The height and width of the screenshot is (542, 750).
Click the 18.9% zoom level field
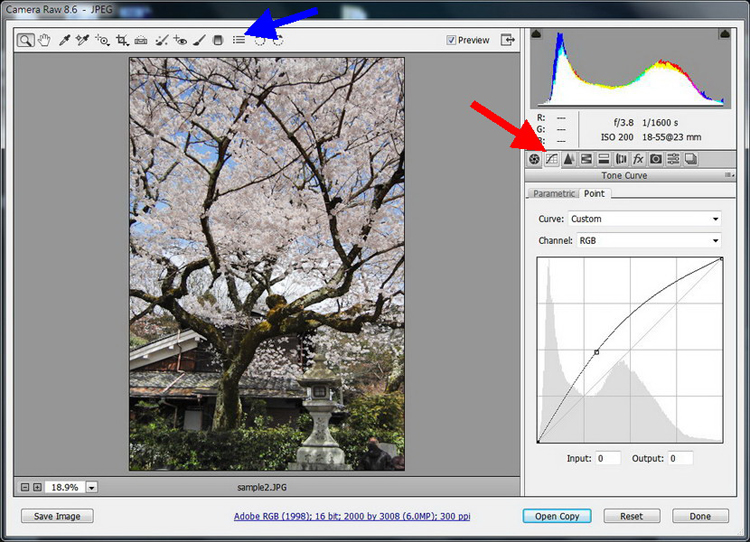click(x=65, y=487)
